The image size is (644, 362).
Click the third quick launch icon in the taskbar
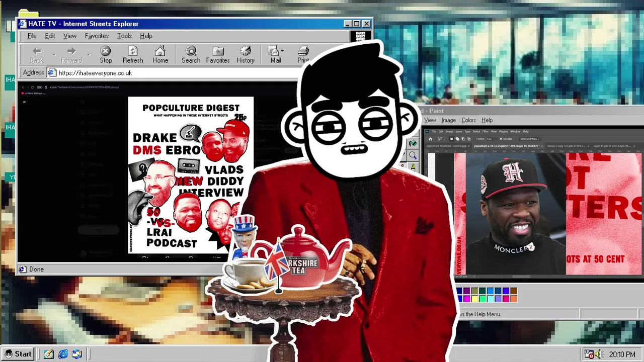(x=77, y=354)
